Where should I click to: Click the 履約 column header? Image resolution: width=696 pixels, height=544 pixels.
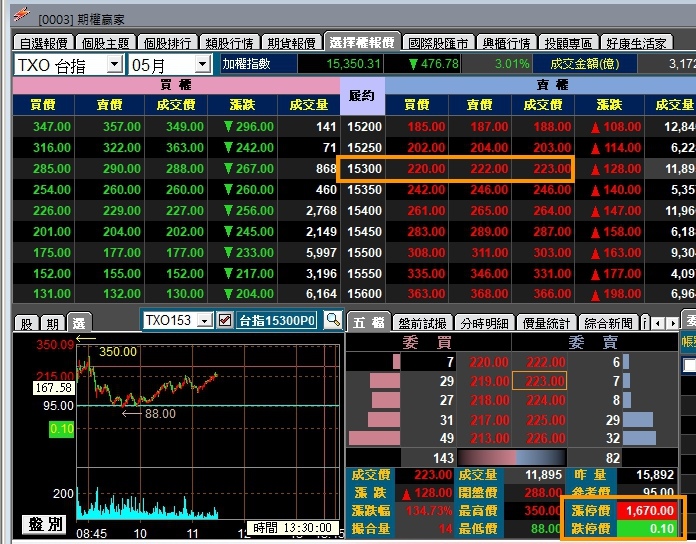[362, 96]
